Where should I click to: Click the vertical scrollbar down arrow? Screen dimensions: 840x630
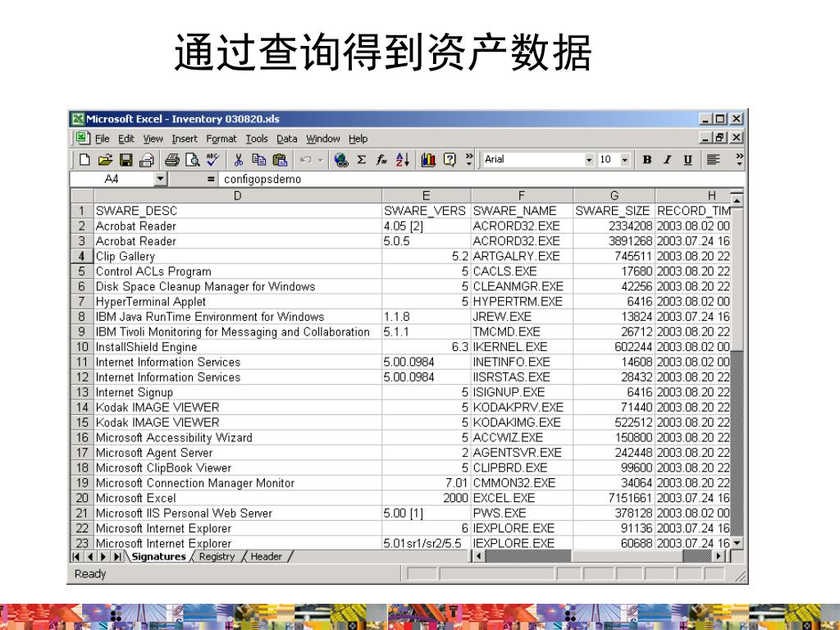tap(737, 543)
